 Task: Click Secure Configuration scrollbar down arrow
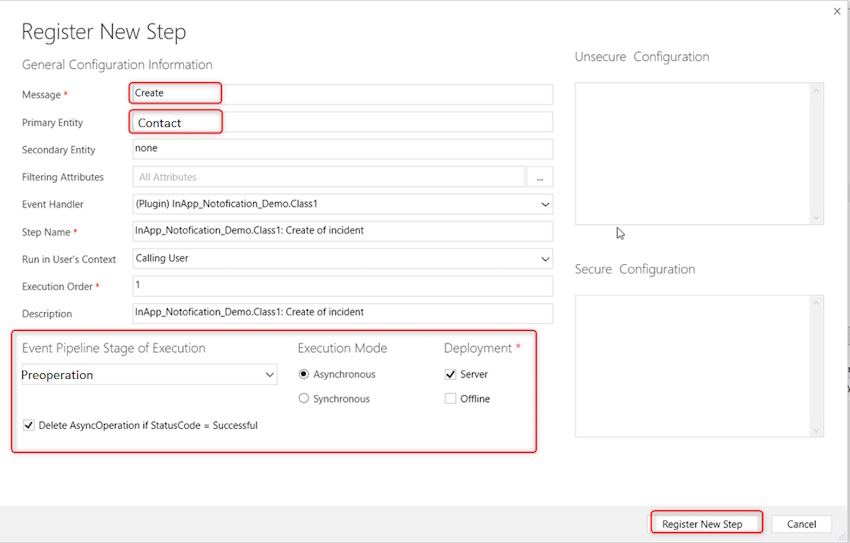(x=816, y=430)
